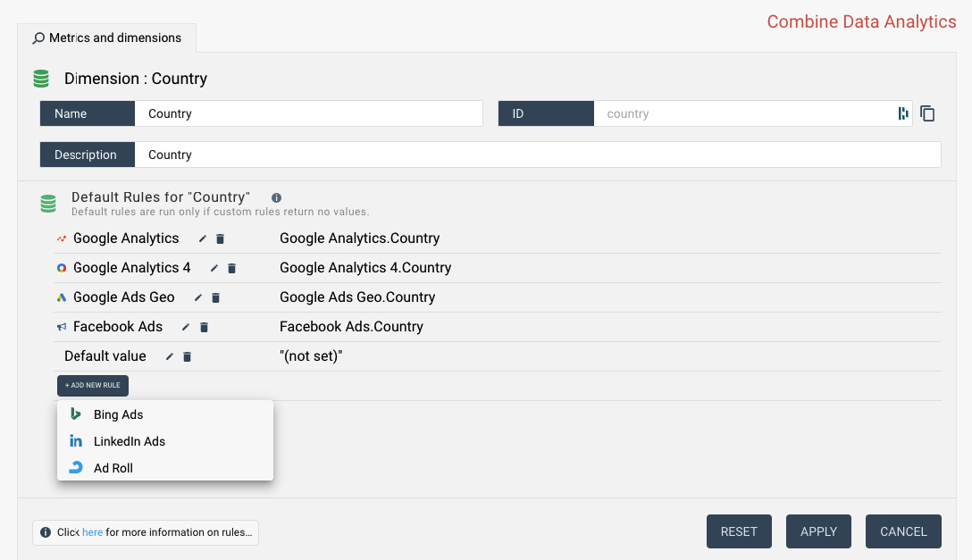Click the 'Google Ads Geo.Country' rule value
Viewport: 972px width, 560px height.
pyautogui.click(x=357, y=297)
